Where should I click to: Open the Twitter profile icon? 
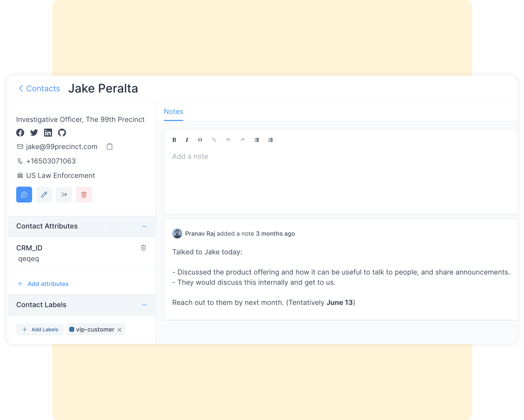coord(34,132)
